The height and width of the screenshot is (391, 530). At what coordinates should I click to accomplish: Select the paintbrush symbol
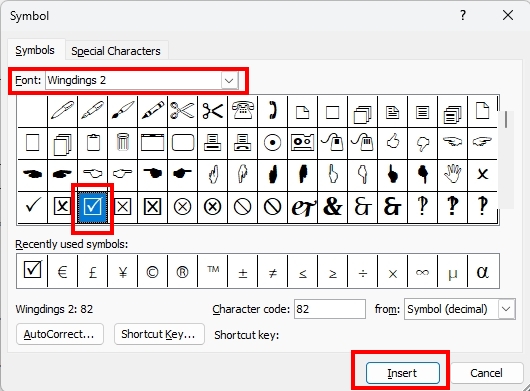coord(123,111)
